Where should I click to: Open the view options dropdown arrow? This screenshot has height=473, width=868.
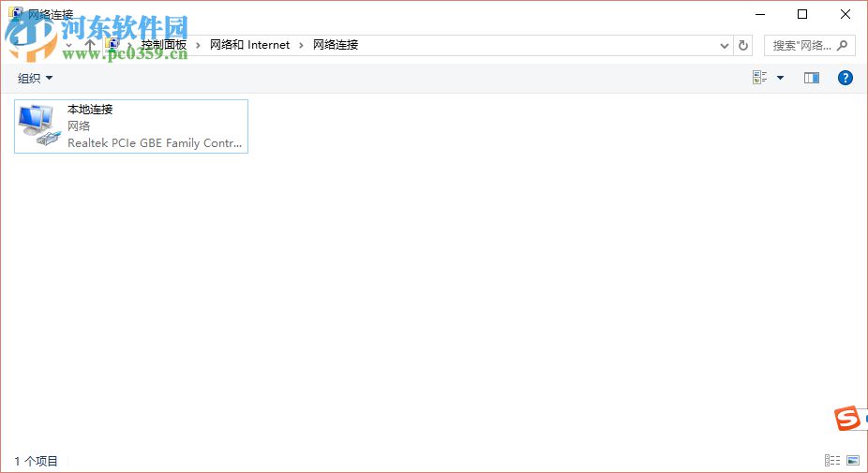[781, 78]
